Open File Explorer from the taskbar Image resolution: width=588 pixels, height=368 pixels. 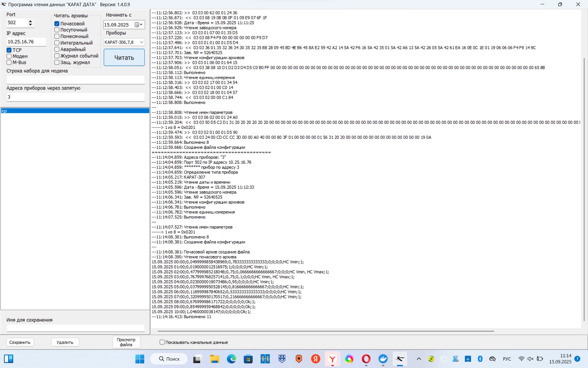point(214,358)
